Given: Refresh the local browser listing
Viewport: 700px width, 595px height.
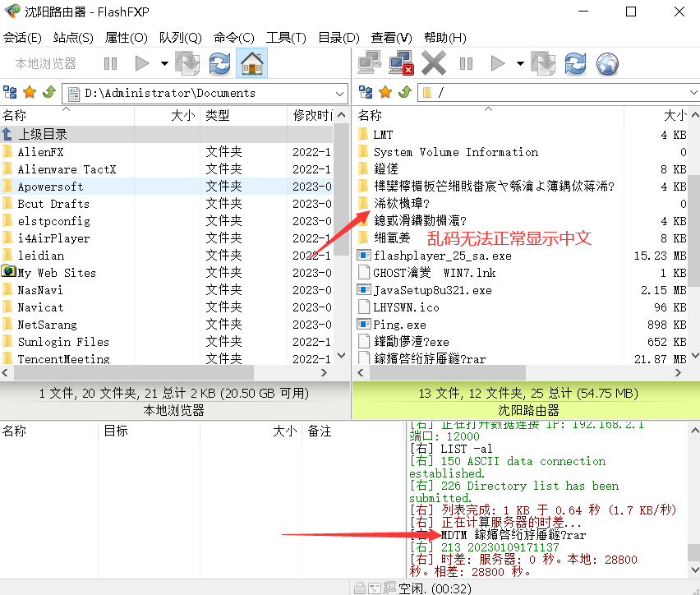Looking at the screenshot, I should pyautogui.click(x=219, y=63).
